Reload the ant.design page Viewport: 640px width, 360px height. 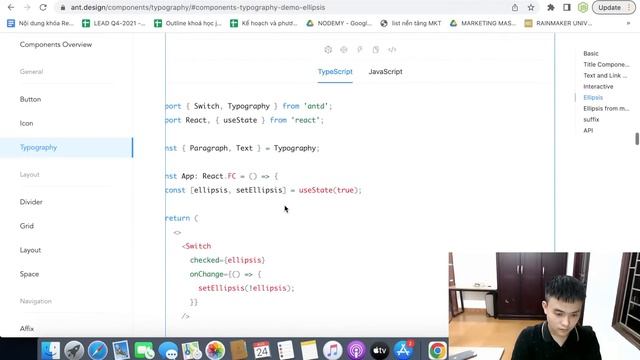coord(43,7)
